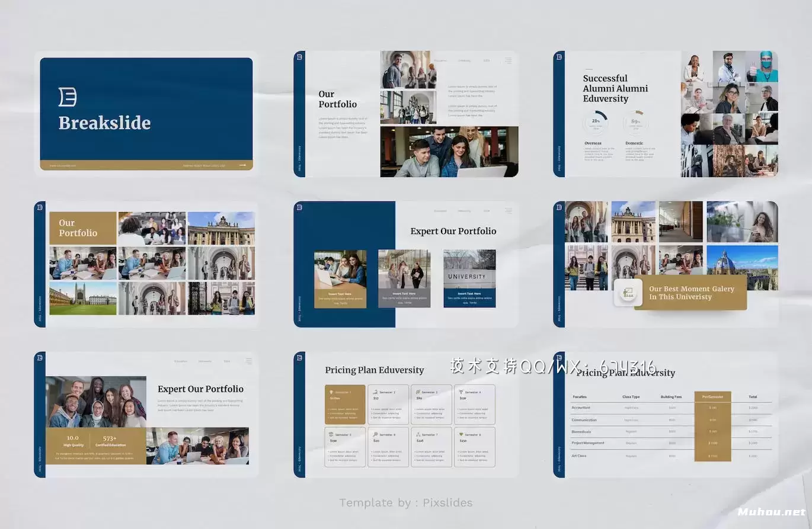
Task: Click the Overseas label under 21% chart
Action: (x=593, y=143)
